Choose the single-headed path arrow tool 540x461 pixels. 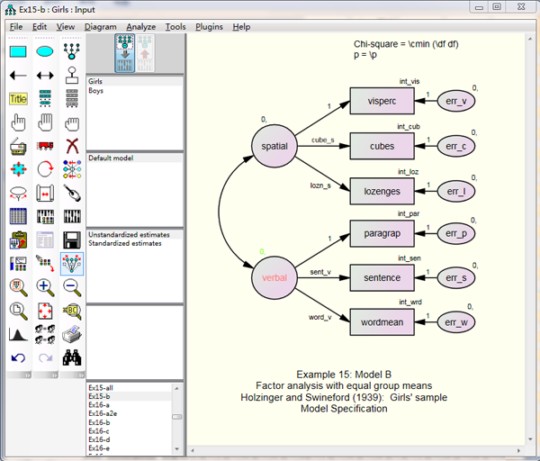[18, 75]
